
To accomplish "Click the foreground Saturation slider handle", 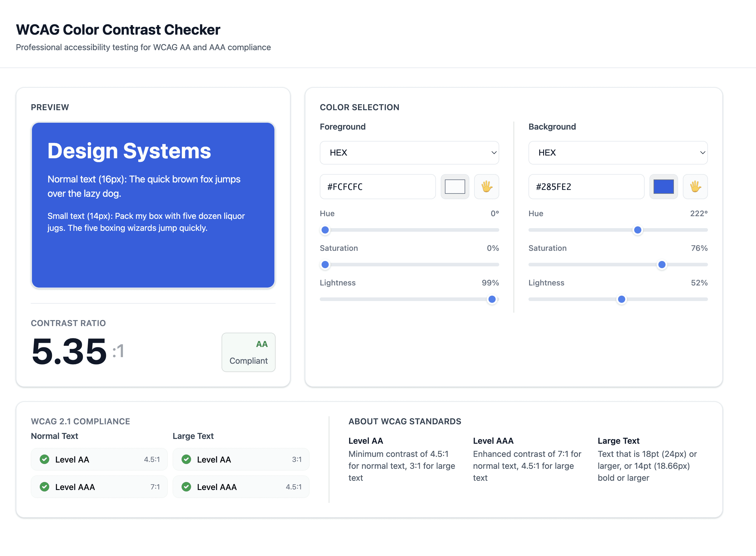I will 325,265.
